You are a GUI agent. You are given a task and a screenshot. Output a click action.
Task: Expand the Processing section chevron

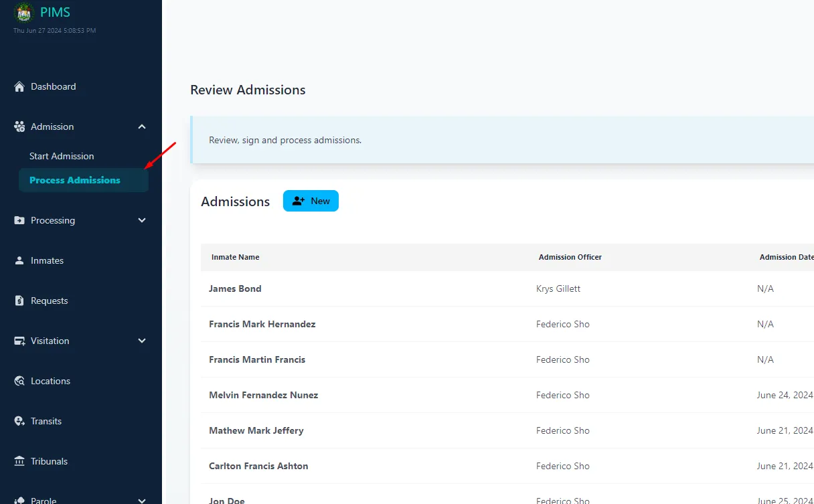pyautogui.click(x=141, y=220)
